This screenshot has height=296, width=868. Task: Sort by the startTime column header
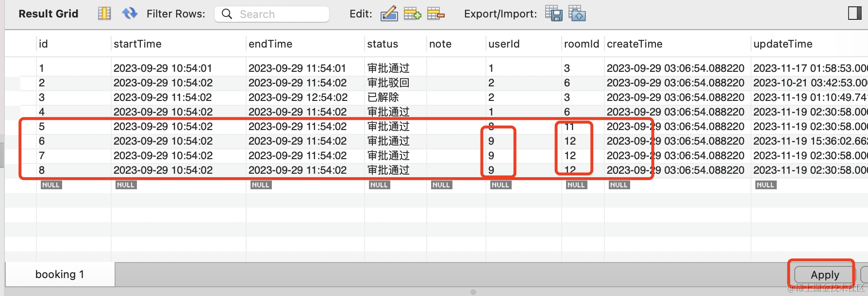[x=137, y=44]
